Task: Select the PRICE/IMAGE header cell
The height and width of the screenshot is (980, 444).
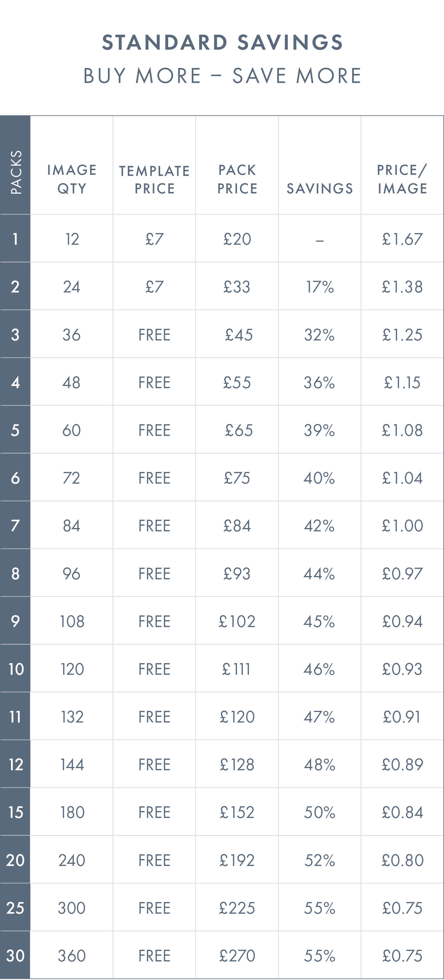Action: tap(402, 179)
